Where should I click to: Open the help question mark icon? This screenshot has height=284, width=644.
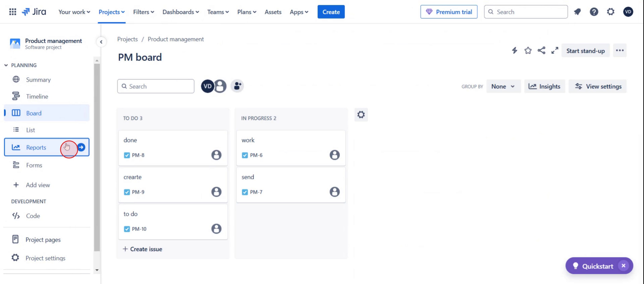point(594,12)
